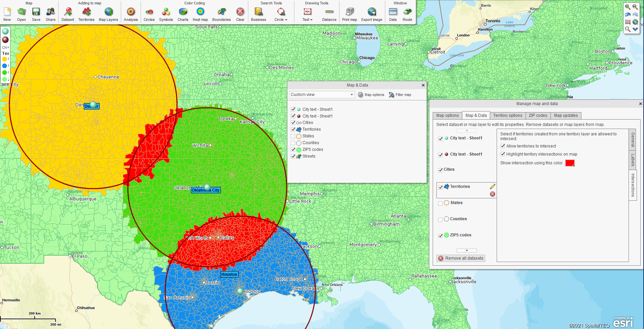The height and width of the screenshot is (329, 644).
Task: Collapse the zoom tools panel
Action: point(635,30)
